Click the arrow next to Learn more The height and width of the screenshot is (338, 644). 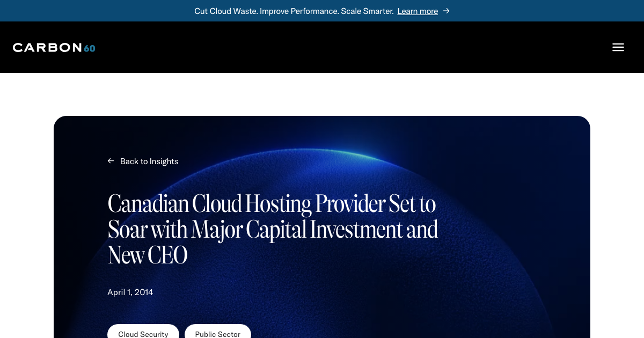coord(446,11)
